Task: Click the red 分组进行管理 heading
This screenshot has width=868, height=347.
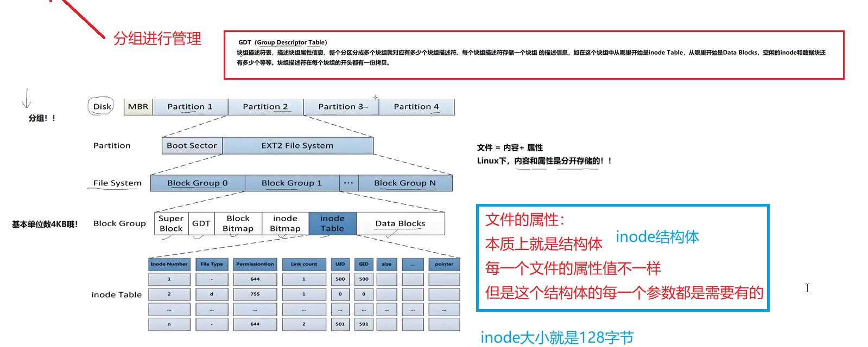Action: (x=157, y=38)
